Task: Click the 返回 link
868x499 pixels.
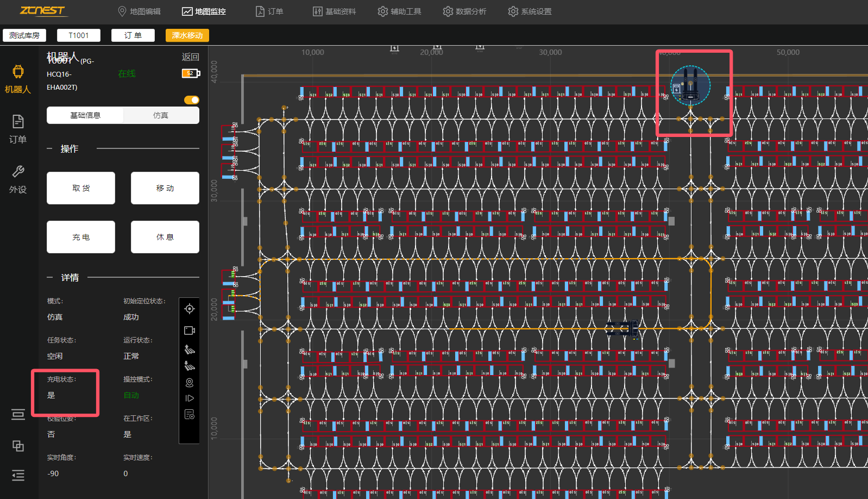Action: 190,57
